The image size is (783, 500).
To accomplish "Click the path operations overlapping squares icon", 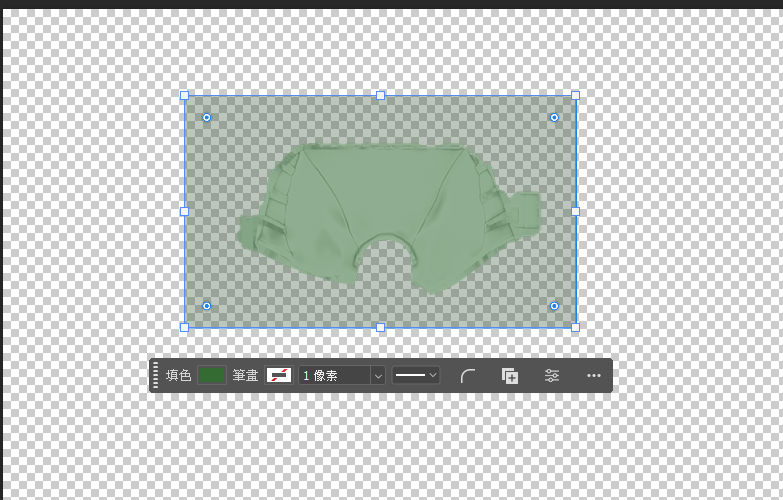I will [510, 376].
